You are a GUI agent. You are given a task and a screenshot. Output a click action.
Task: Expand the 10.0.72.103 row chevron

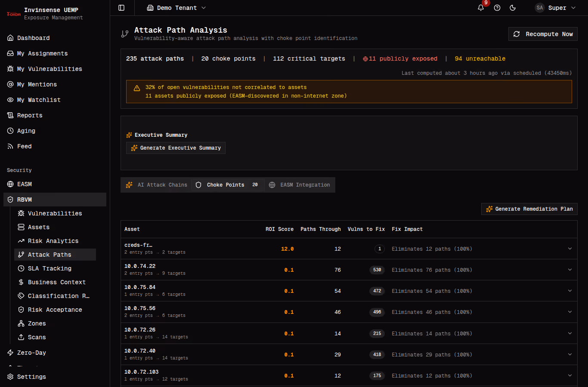[x=570, y=375]
